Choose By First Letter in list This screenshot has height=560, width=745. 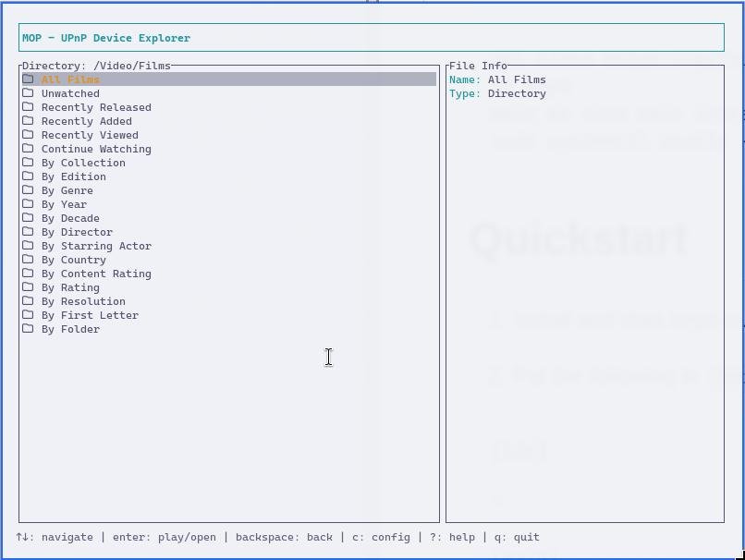[x=90, y=315]
